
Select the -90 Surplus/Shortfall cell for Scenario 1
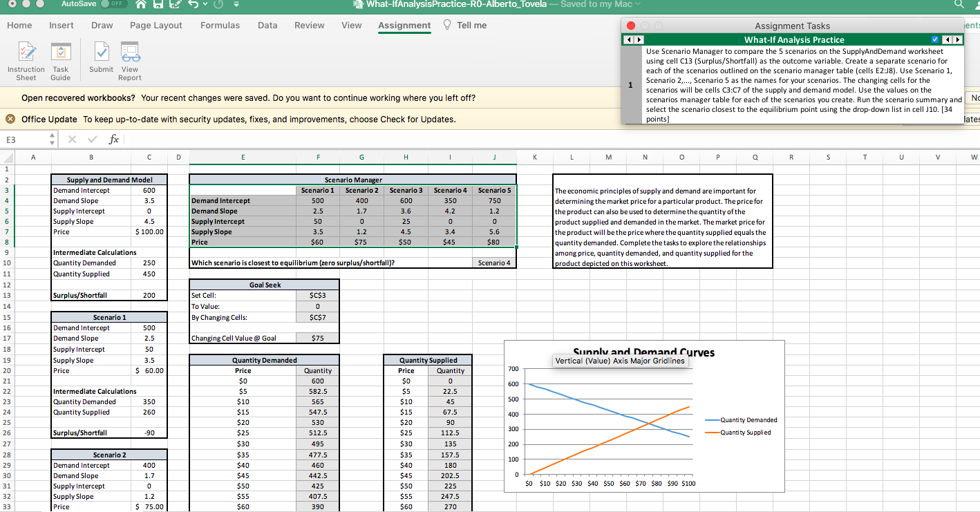(149, 433)
